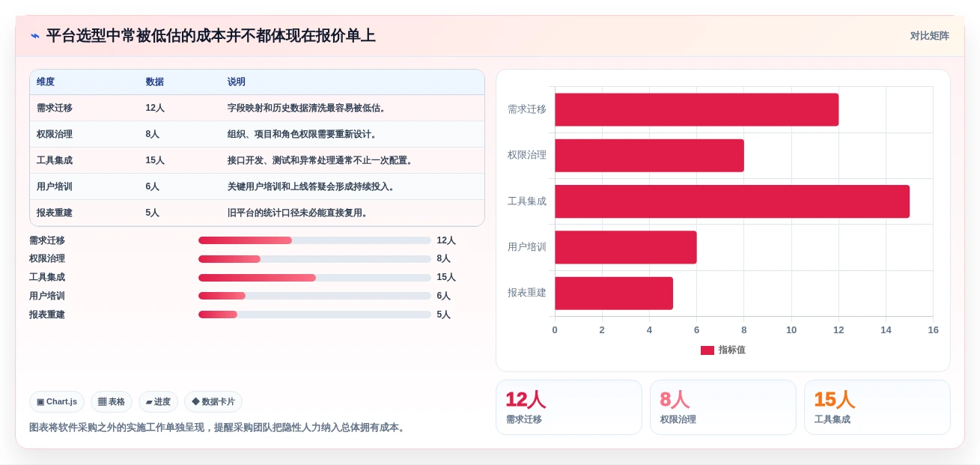The height and width of the screenshot is (465, 980).
Task: Click the 15人 table cell
Action: 155,160
